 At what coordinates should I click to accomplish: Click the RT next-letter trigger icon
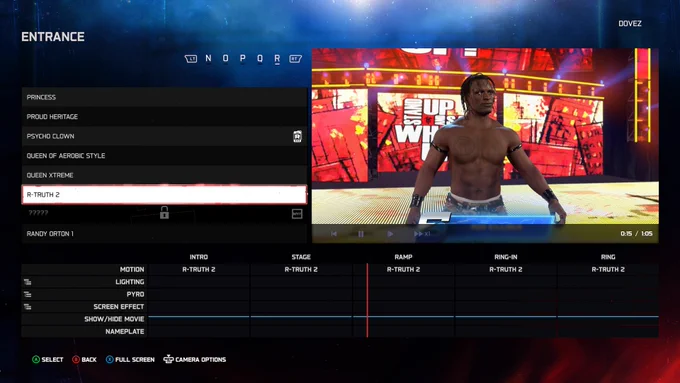(x=295, y=59)
